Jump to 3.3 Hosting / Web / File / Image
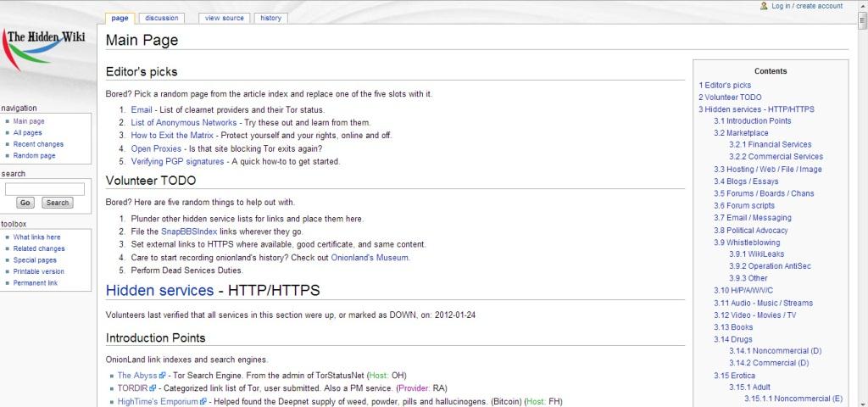The image size is (868, 407). (x=768, y=170)
